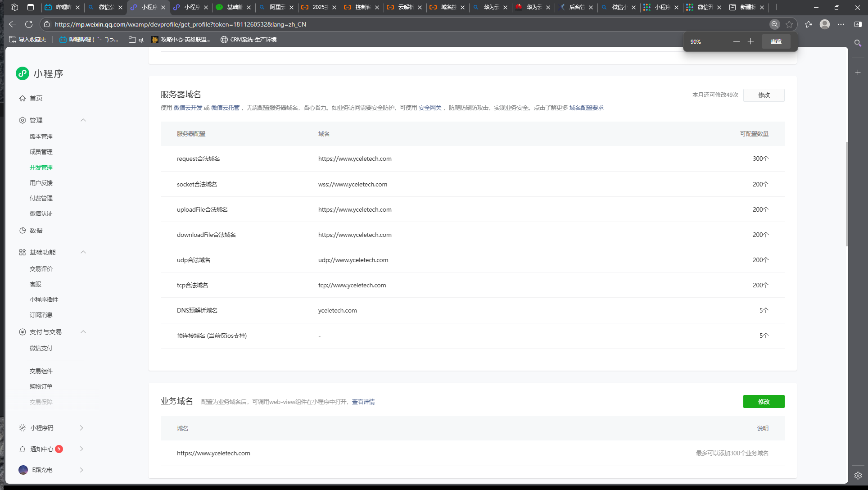Open browser settings gear at bottom right
Screen dimensions: 868x490
858,476
